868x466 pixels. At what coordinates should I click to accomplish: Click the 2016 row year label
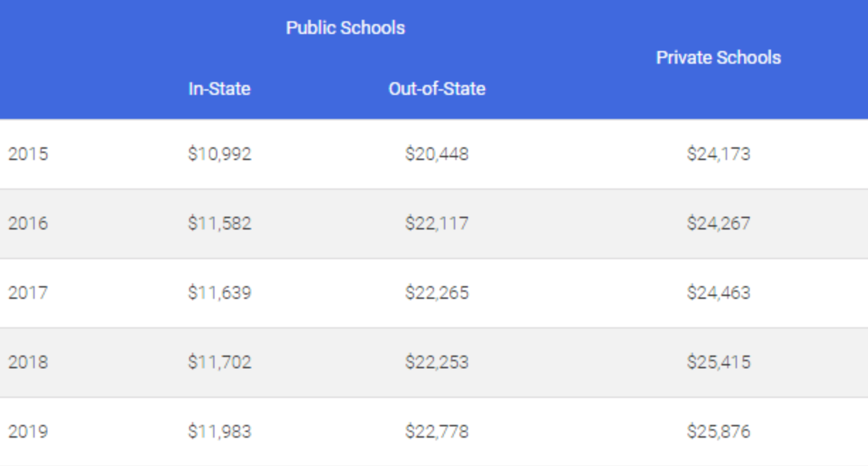coord(28,223)
